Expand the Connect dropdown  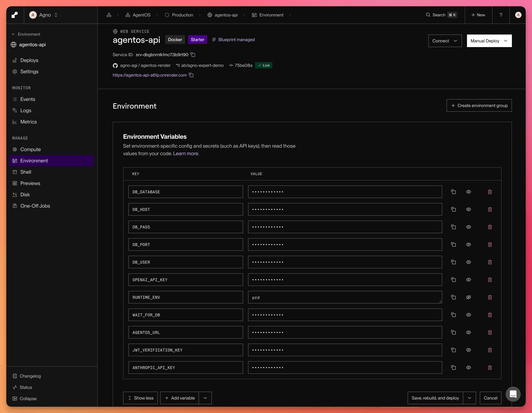[445, 41]
